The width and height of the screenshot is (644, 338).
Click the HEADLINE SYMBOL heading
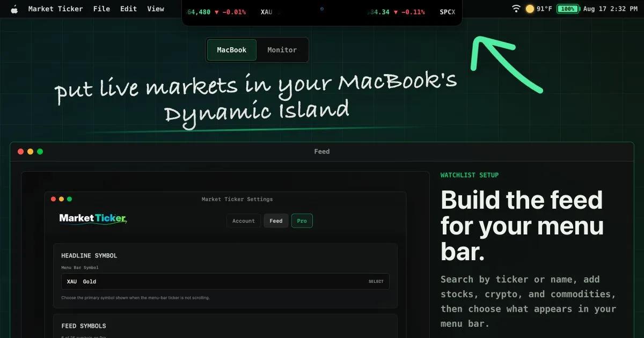(x=89, y=256)
